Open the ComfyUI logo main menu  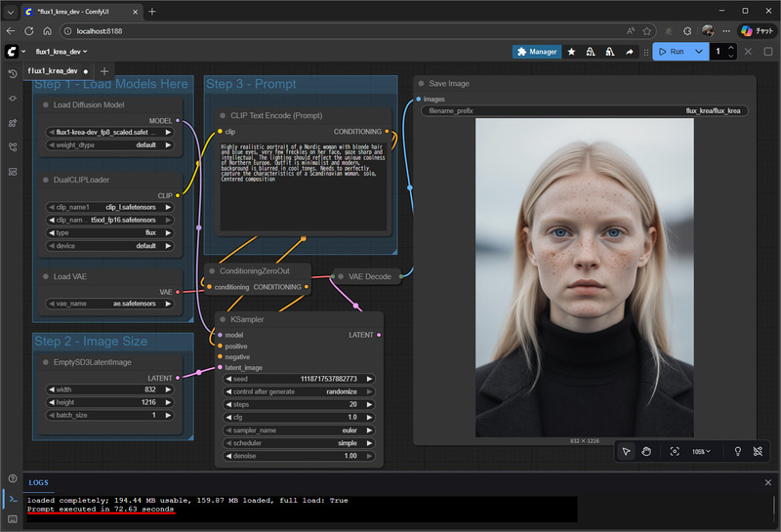coord(12,51)
